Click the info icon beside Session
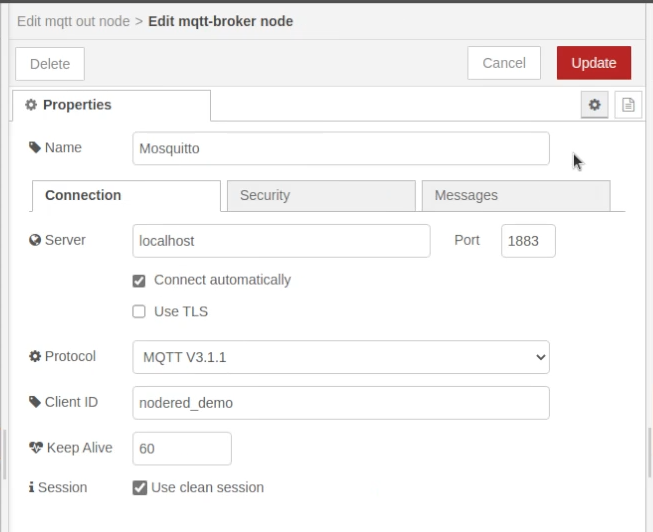The width and height of the screenshot is (653, 532). (x=31, y=488)
